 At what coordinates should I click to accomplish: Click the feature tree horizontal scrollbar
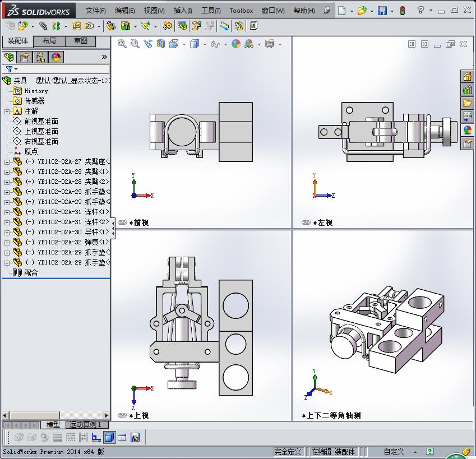tap(35, 415)
